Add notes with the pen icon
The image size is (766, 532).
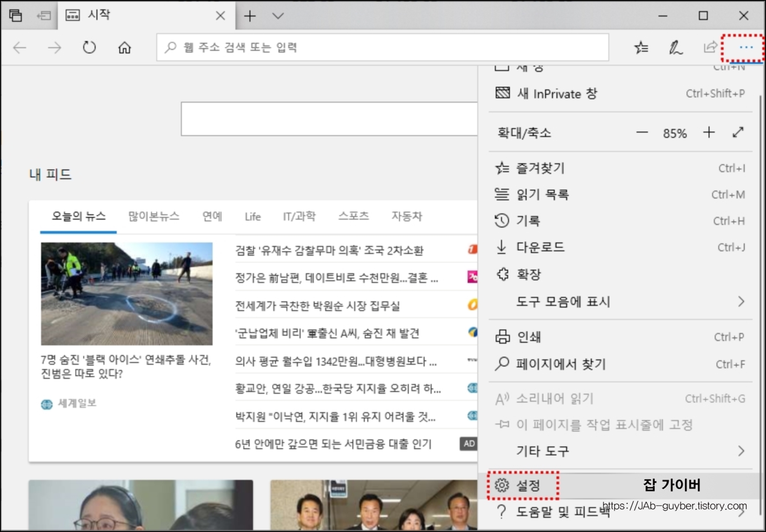click(675, 47)
